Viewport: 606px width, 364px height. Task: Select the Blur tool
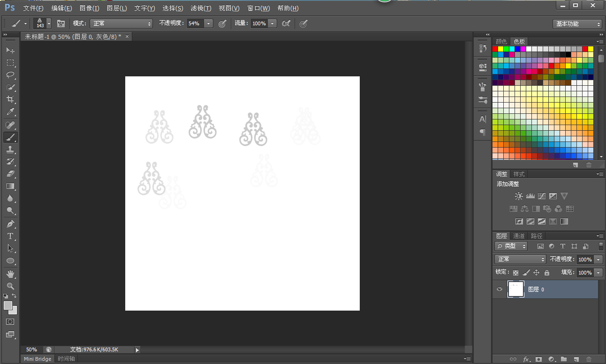click(x=10, y=198)
